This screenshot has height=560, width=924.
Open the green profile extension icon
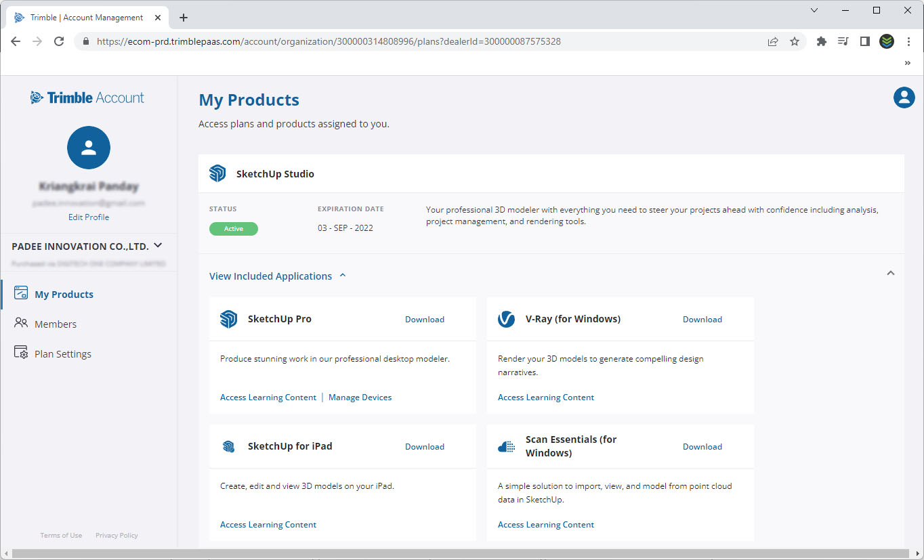coord(887,41)
